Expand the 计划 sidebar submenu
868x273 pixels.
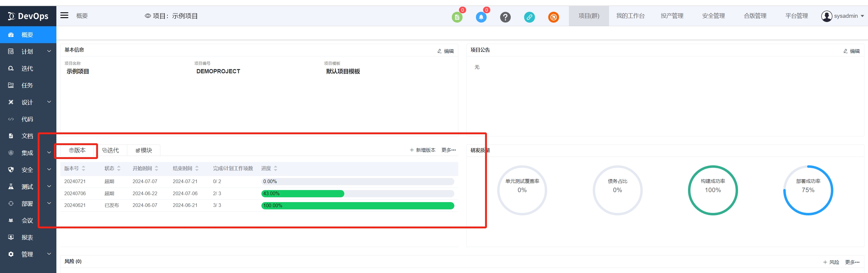pyautogui.click(x=49, y=51)
